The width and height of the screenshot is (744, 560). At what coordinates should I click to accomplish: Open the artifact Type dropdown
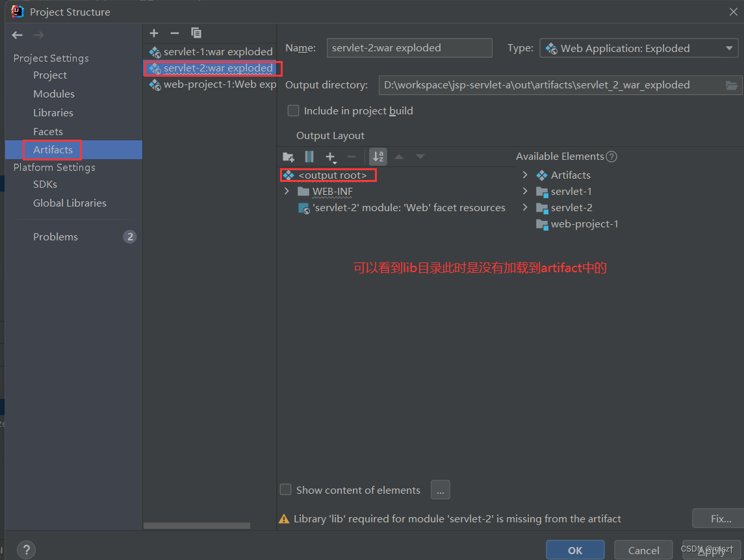coord(639,49)
